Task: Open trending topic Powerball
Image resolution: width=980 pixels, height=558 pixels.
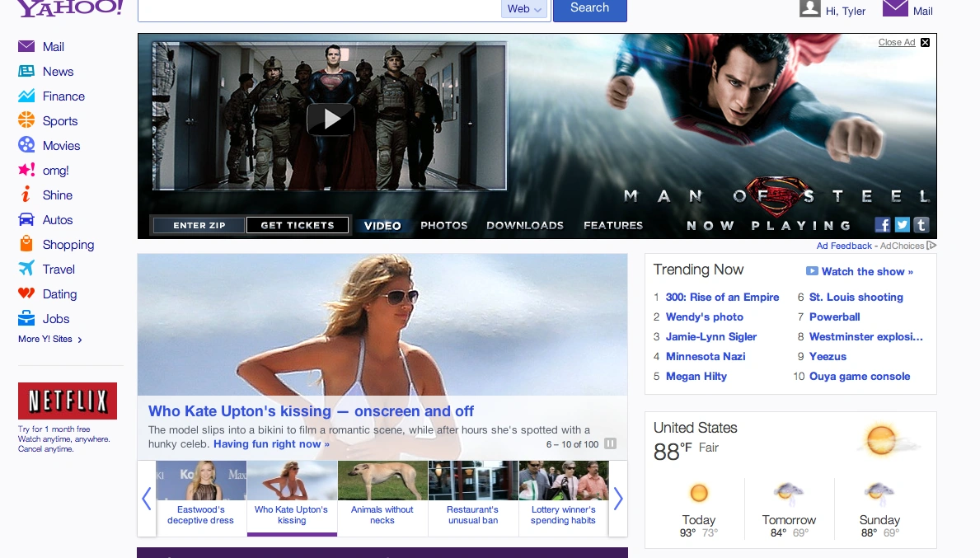Action: pyautogui.click(x=834, y=317)
